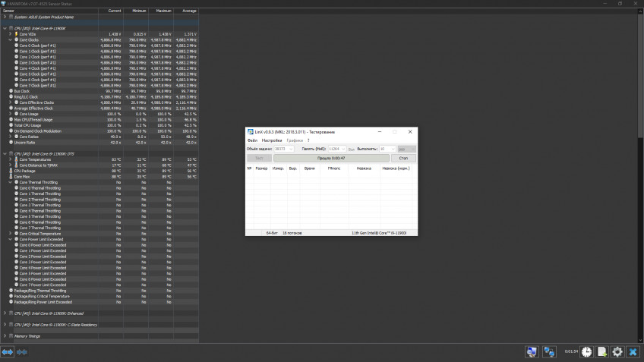
Task: Expand the Core Effective Clocks group
Action: click(x=11, y=102)
